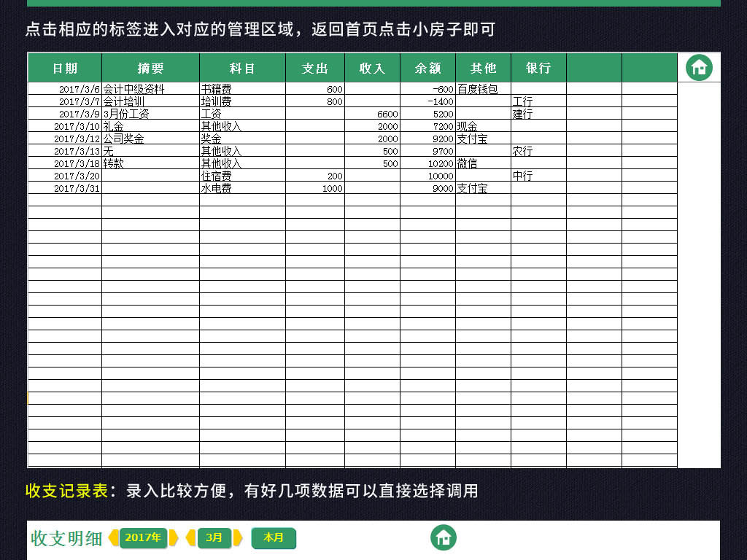Image resolution: width=747 pixels, height=560 pixels.
Task: Select the date cell 2017/3/31
Action: pyautogui.click(x=65, y=188)
